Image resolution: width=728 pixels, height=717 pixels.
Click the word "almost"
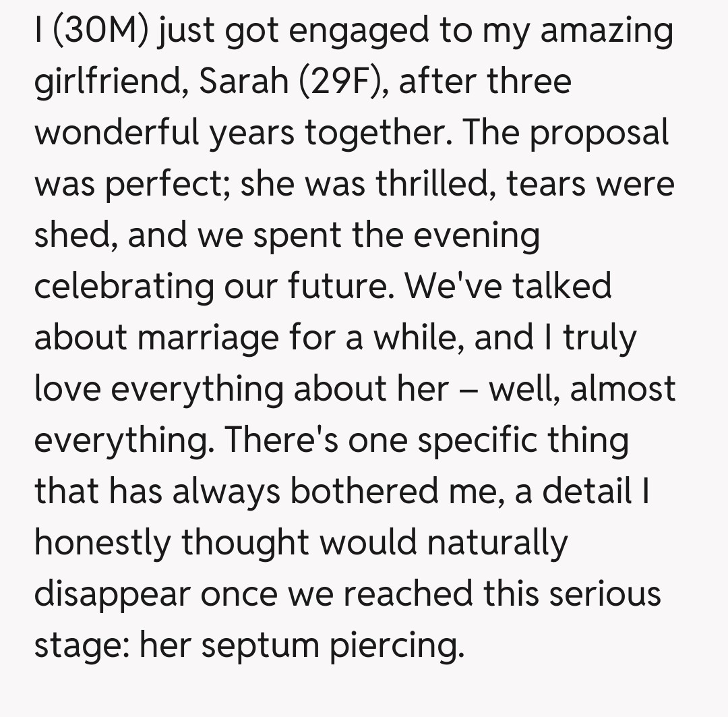click(x=622, y=389)
